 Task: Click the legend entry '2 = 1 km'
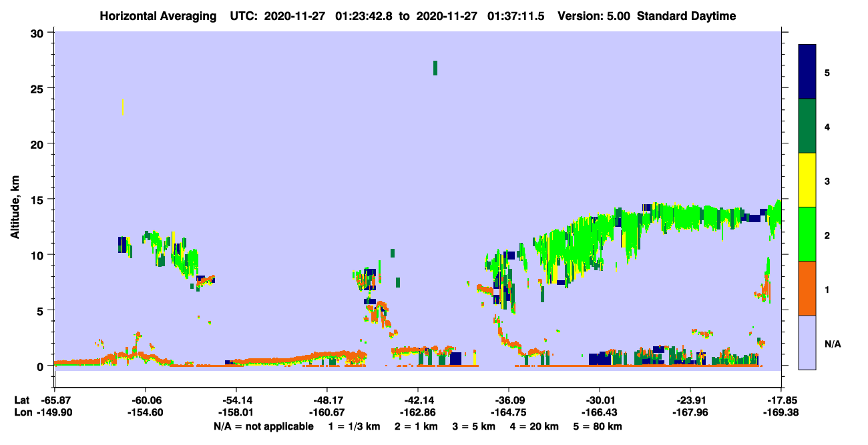pyautogui.click(x=417, y=426)
